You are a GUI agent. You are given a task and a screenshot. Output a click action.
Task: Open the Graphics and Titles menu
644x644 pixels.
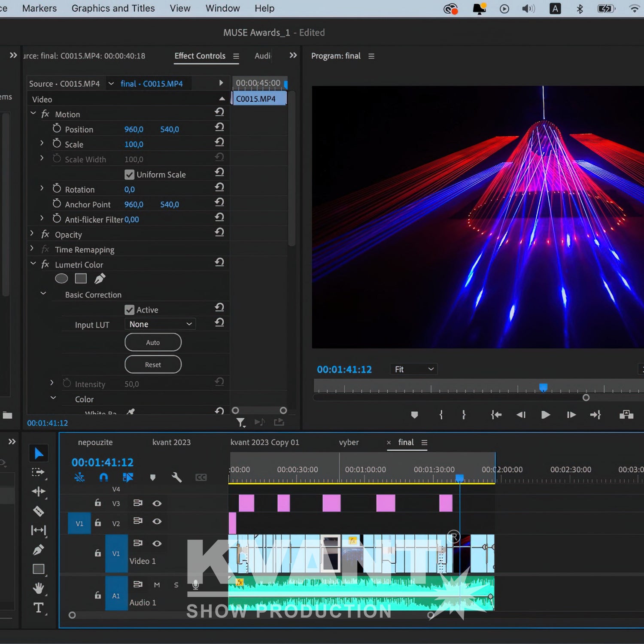click(113, 9)
